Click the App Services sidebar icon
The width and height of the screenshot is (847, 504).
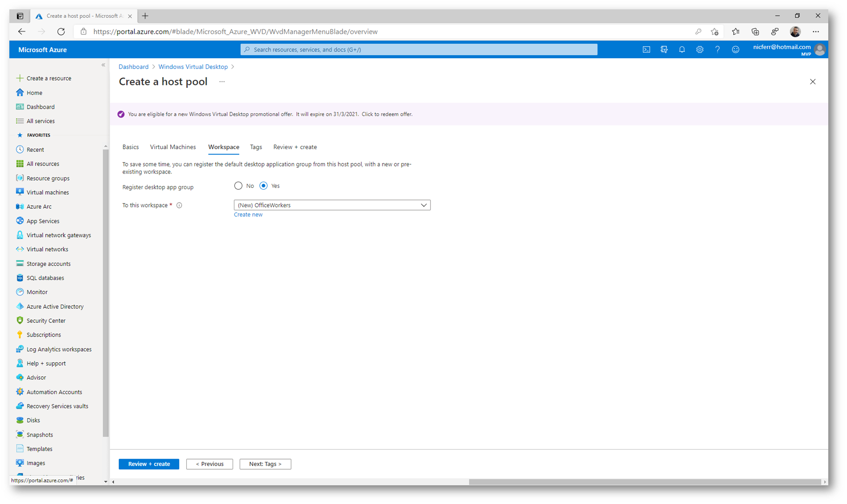(20, 221)
